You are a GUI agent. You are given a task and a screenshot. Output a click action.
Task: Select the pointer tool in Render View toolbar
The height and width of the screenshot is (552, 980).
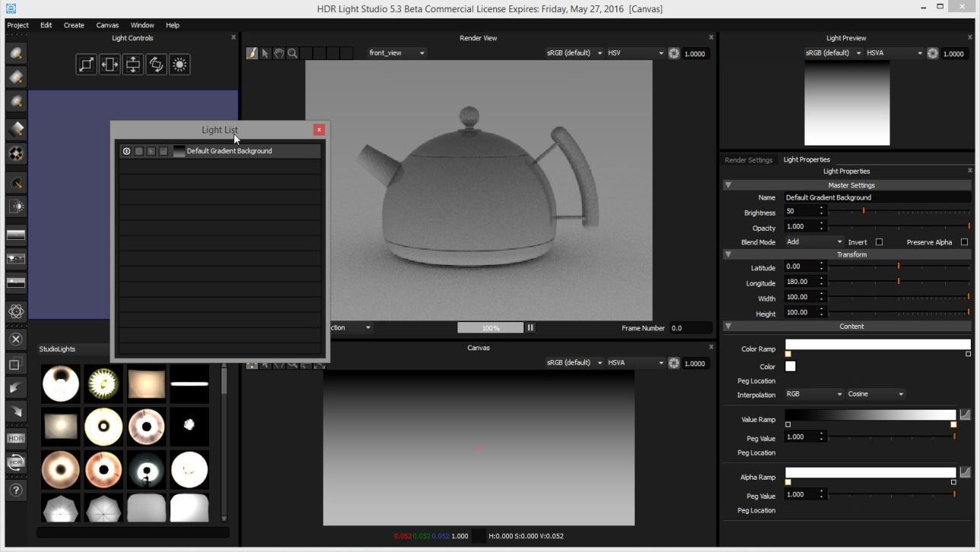click(266, 53)
